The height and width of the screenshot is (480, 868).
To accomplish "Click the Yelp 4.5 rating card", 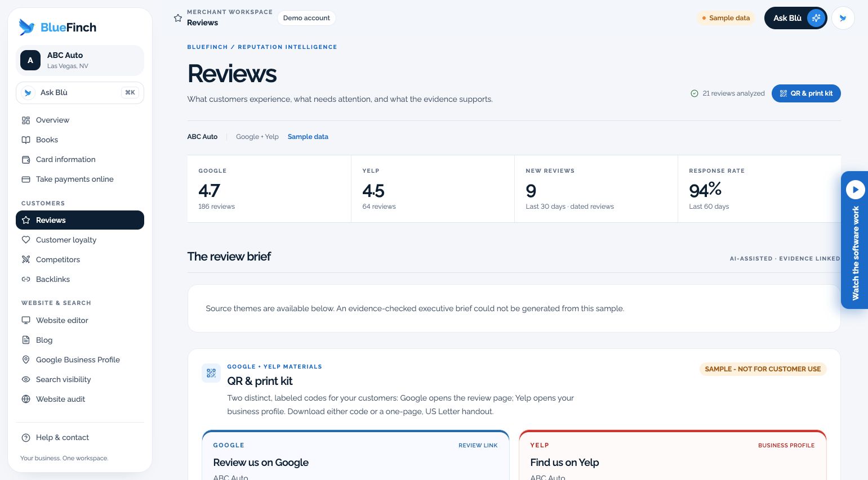I will [433, 189].
